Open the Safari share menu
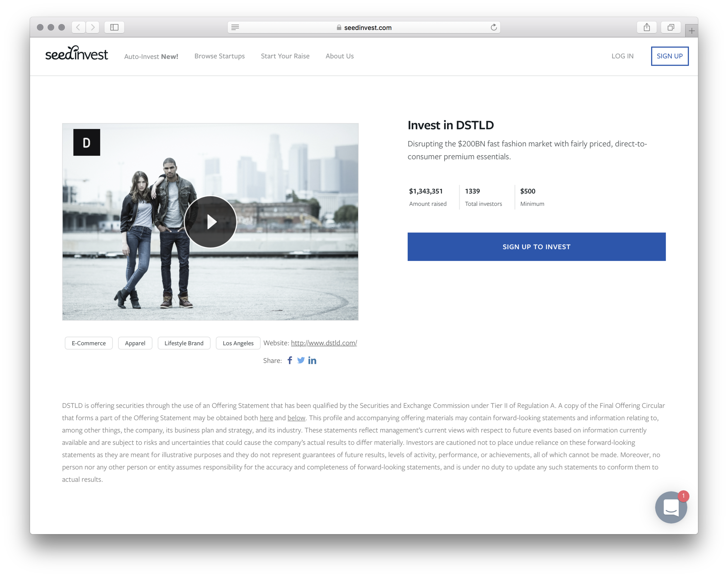 point(647,27)
